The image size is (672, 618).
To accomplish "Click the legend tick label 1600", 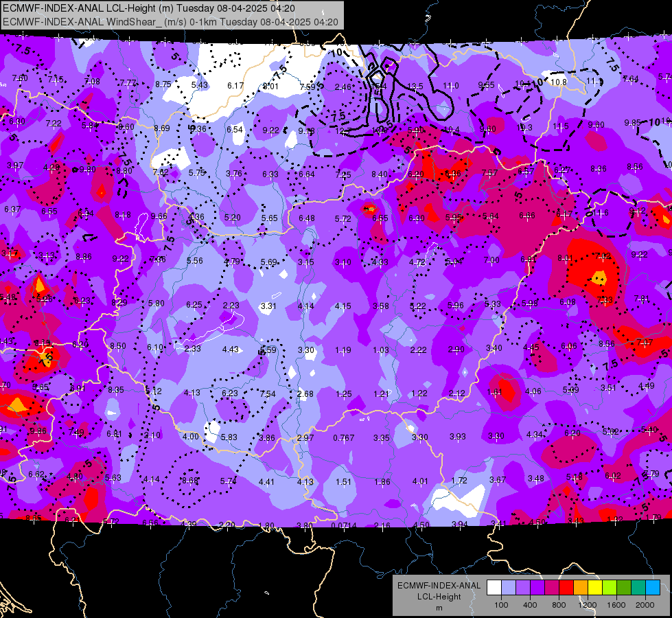I will 616,605.
